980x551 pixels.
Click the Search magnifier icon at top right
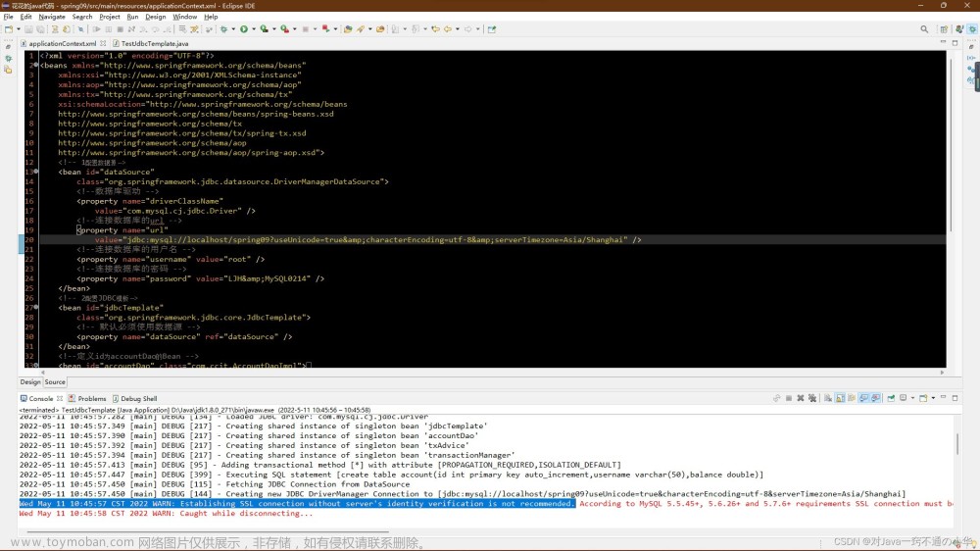point(924,28)
